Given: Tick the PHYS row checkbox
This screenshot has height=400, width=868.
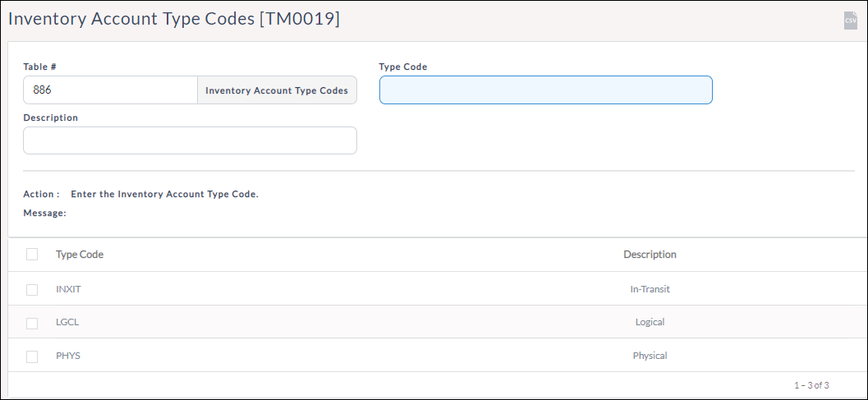Looking at the screenshot, I should [x=32, y=356].
